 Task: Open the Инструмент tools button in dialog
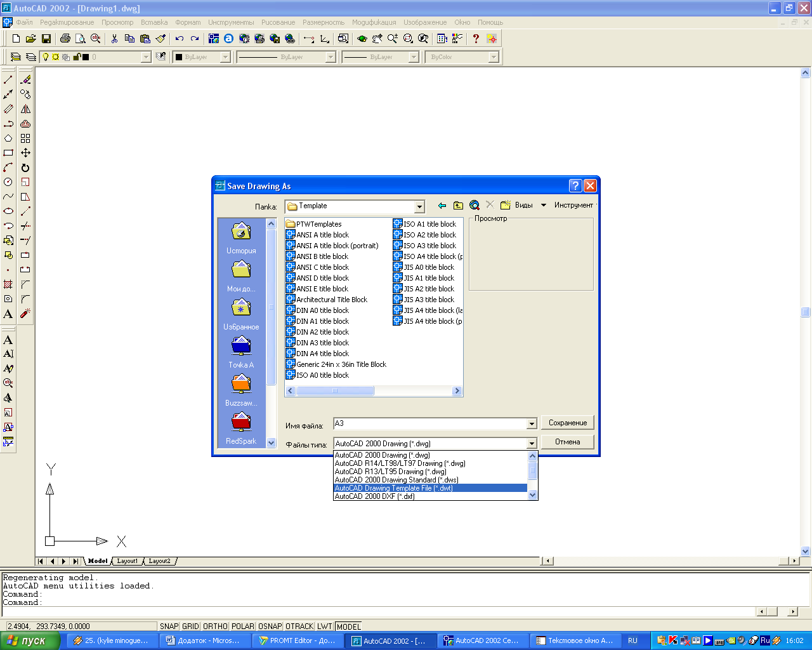tap(573, 205)
